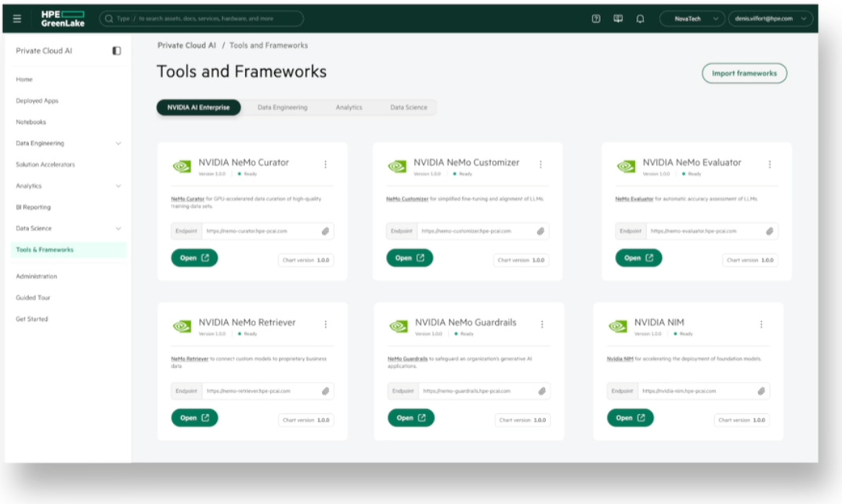
Task: Open NVIDIA NeMo Customizer
Action: 410,258
